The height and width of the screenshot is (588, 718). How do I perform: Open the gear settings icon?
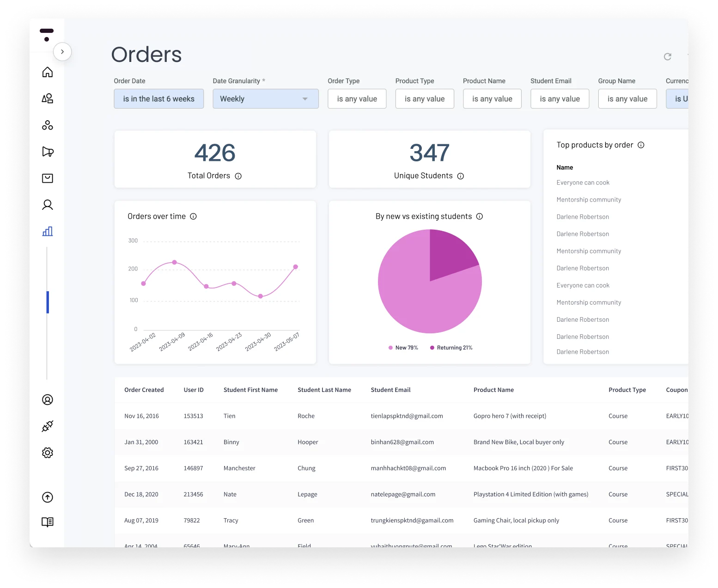pyautogui.click(x=48, y=453)
